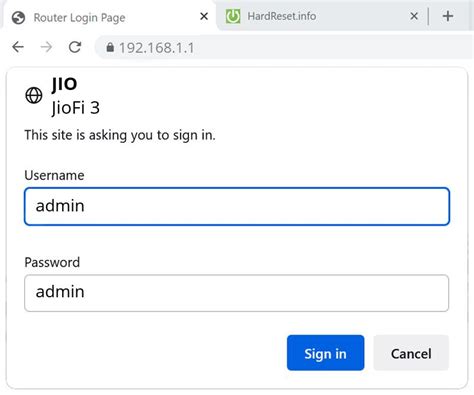Close the HardReset.info tab
The width and height of the screenshot is (474, 395).
tap(414, 16)
